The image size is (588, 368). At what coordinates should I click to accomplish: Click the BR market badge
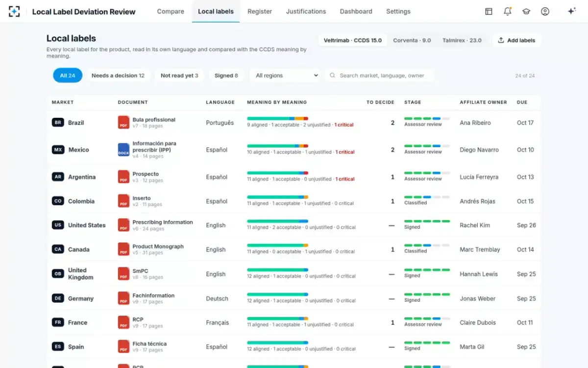[58, 123]
